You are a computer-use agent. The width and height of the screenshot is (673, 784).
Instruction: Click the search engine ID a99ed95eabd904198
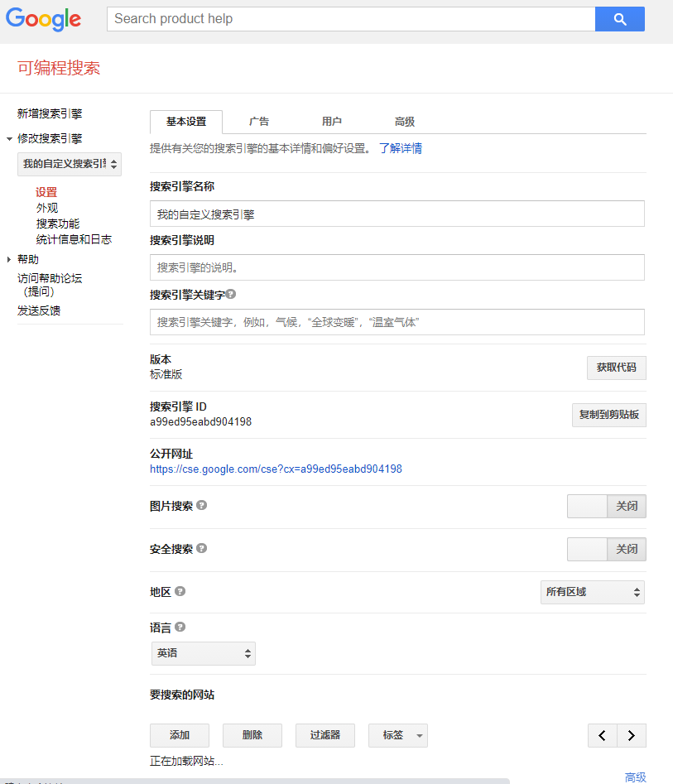tap(201, 421)
